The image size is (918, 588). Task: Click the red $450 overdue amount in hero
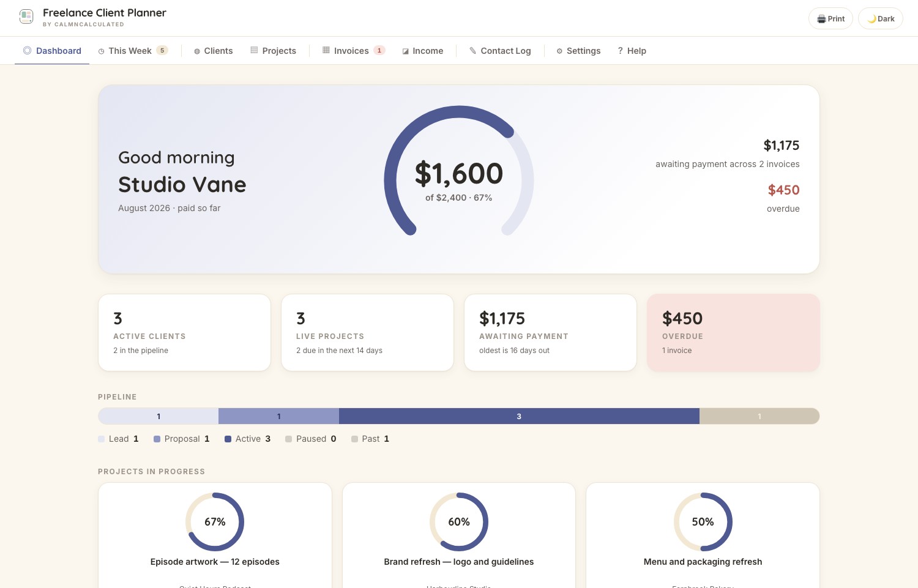[x=784, y=190]
